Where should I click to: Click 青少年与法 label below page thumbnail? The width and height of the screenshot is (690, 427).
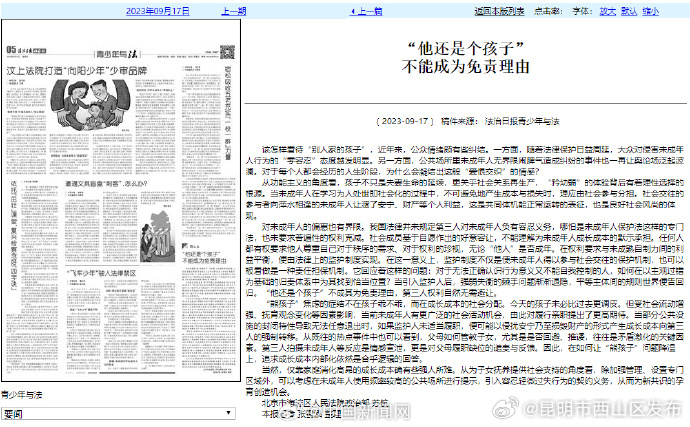click(x=21, y=395)
